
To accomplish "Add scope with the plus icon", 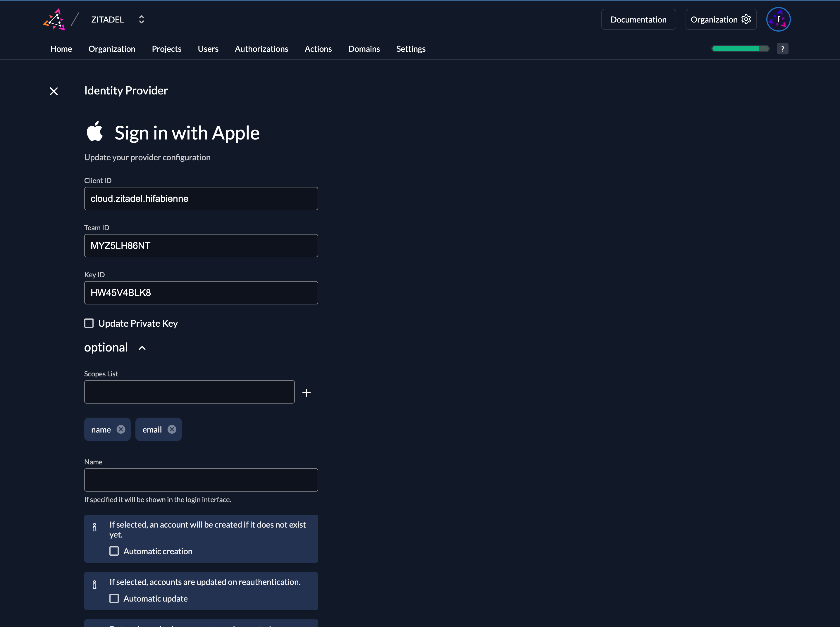I will tap(306, 392).
